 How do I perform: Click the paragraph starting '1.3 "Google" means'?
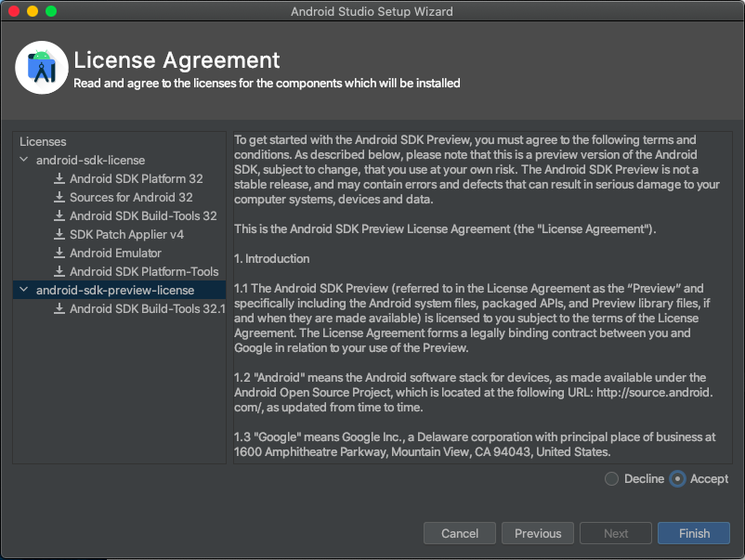click(475, 444)
